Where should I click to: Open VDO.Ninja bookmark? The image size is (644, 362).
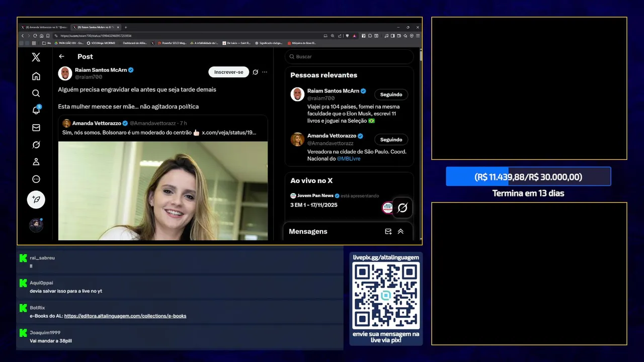pos(101,43)
